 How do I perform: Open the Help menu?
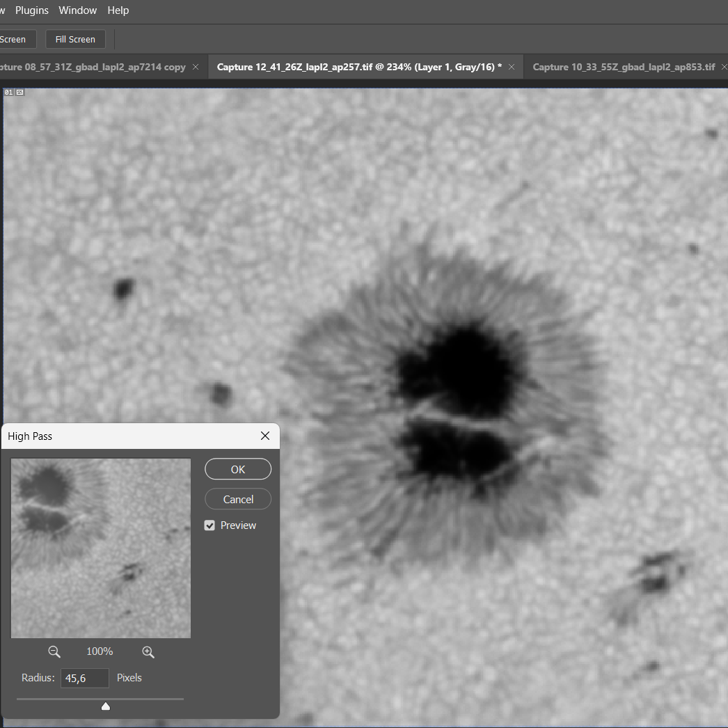[118, 10]
